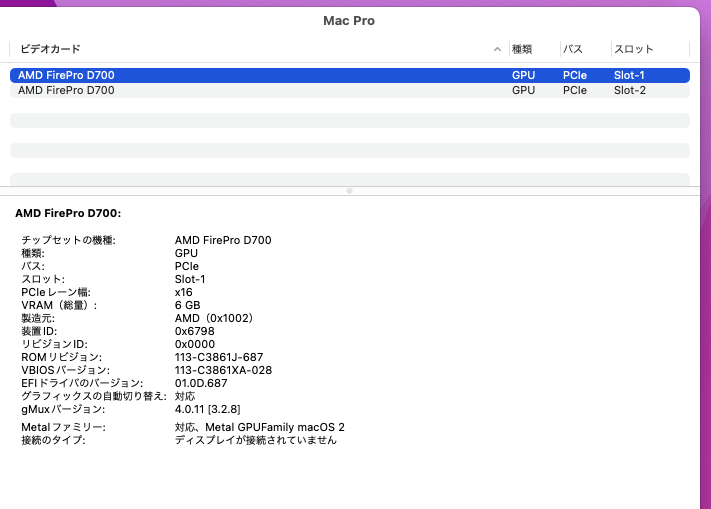Click the EFI ドライバのバージョン label

(82, 383)
